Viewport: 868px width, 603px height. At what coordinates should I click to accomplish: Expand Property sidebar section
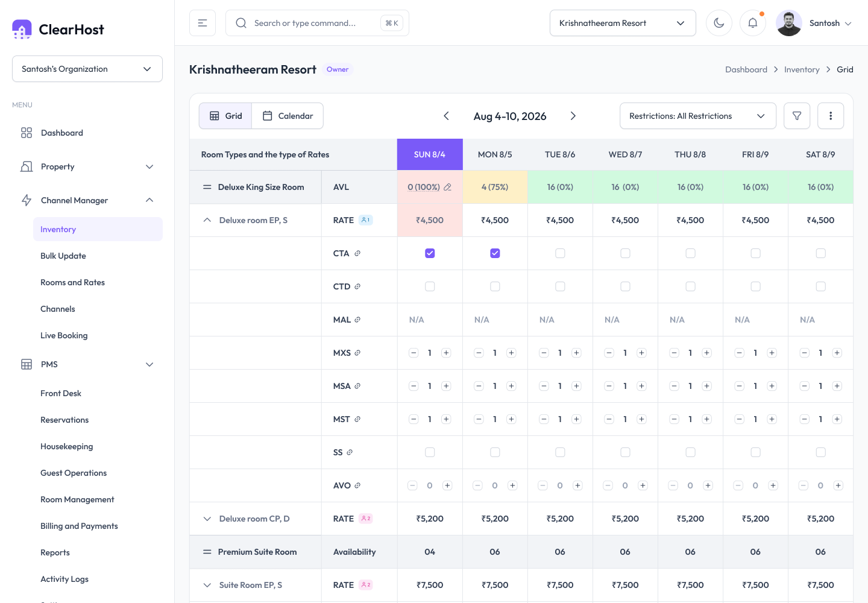coord(87,166)
